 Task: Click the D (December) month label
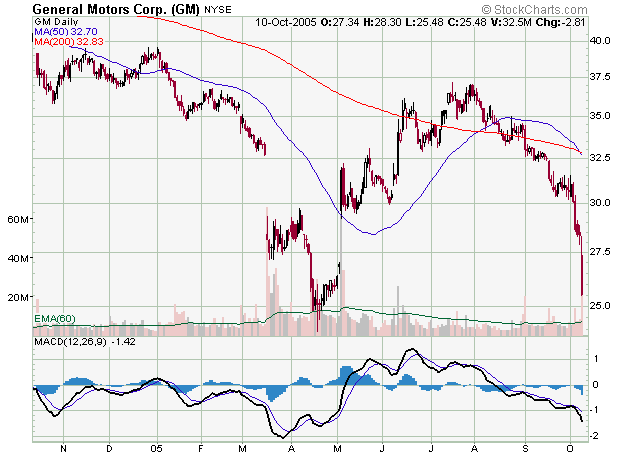pos(110,449)
